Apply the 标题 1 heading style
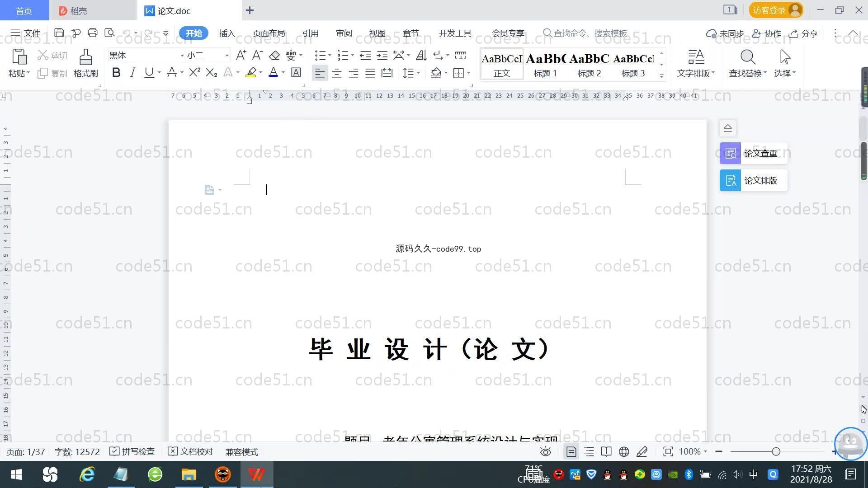This screenshot has height=488, width=868. coord(545,65)
